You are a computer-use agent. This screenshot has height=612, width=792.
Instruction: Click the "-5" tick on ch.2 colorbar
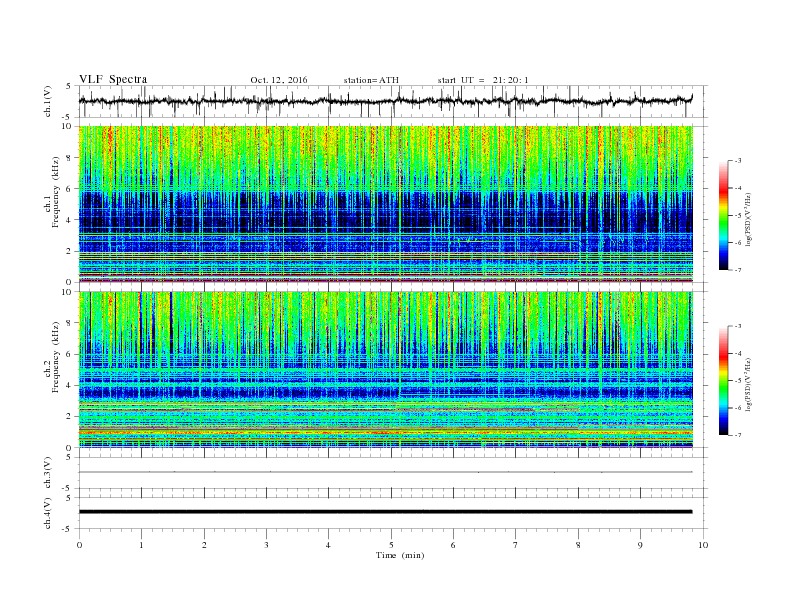pyautogui.click(x=738, y=380)
